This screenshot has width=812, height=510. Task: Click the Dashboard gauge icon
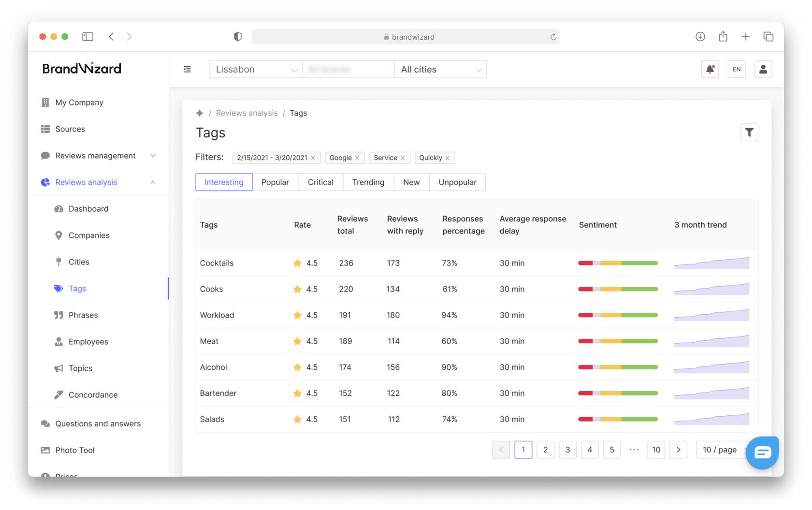(58, 209)
